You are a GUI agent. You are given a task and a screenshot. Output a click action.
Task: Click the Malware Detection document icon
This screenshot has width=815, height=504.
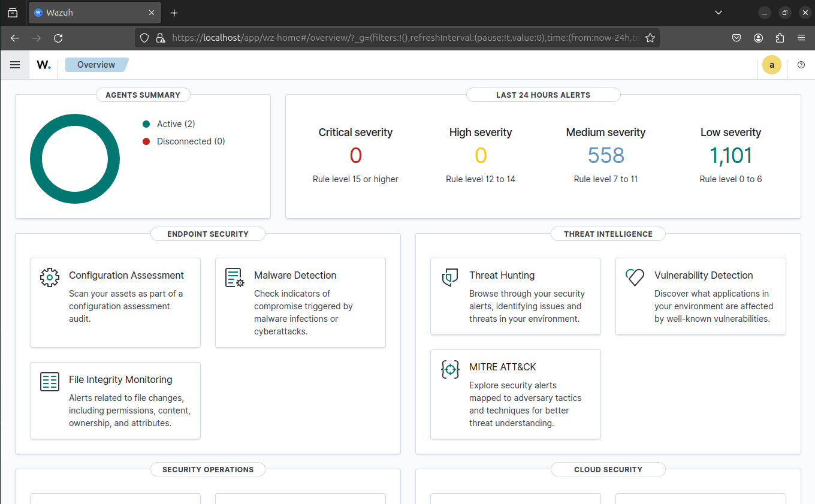(235, 277)
